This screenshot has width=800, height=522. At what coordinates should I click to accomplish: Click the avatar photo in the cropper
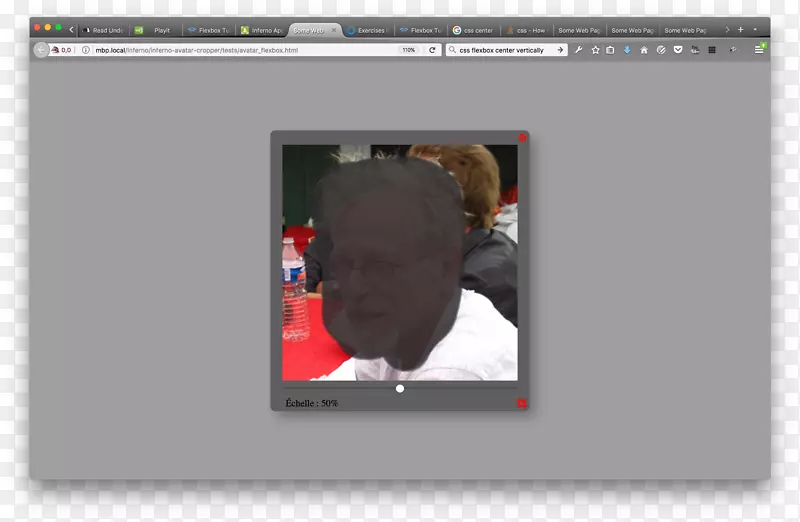399,262
